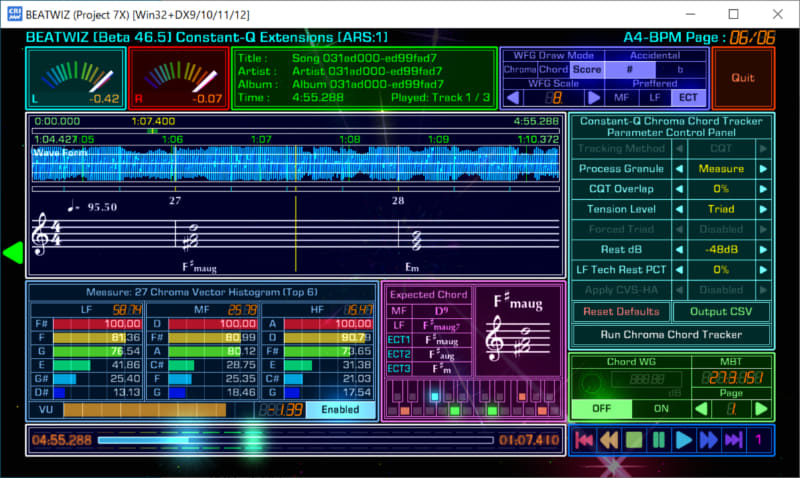
Task: Click the blue waveform display
Action: tap(296, 164)
